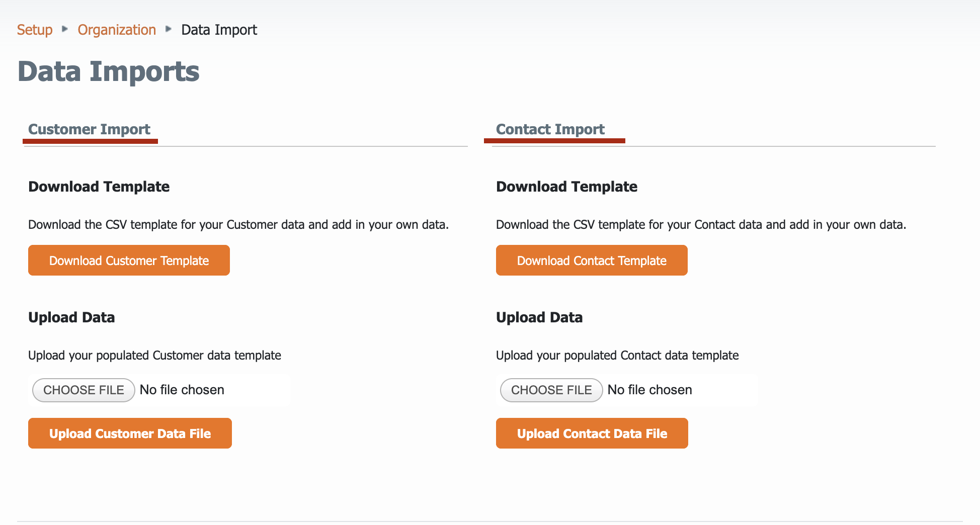
Task: Click Customer section's Download Template heading
Action: 99,187
